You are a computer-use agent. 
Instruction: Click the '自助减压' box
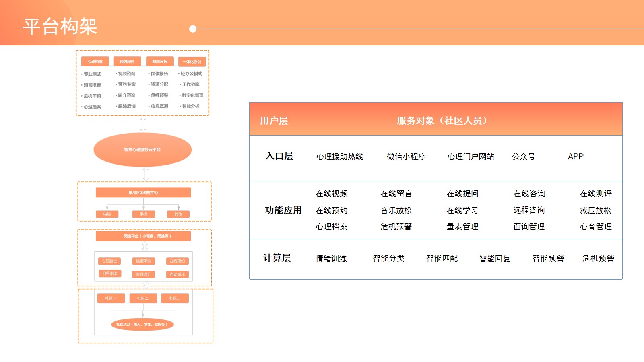pyautogui.click(x=178, y=274)
